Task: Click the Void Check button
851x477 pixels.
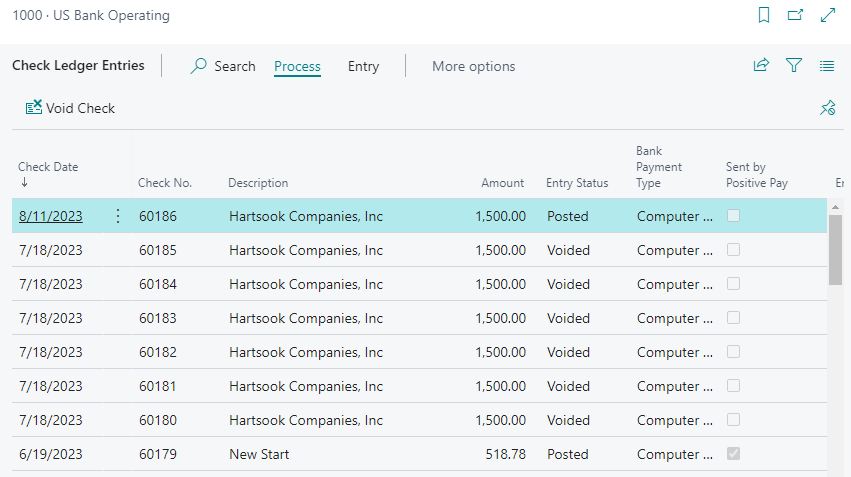Action: pyautogui.click(x=70, y=108)
